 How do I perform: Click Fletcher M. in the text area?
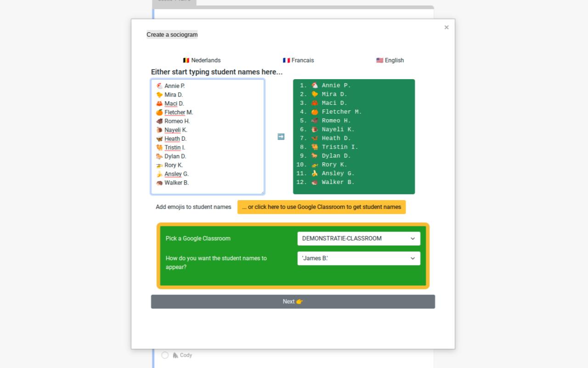click(179, 112)
